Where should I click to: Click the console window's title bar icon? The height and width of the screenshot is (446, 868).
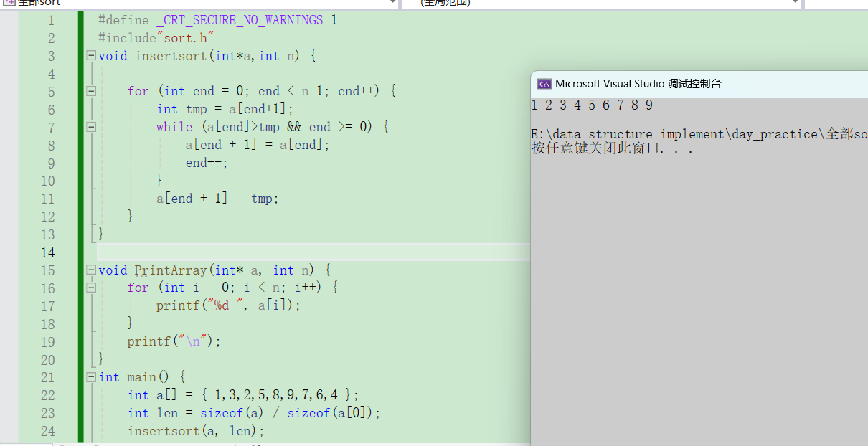tap(544, 84)
